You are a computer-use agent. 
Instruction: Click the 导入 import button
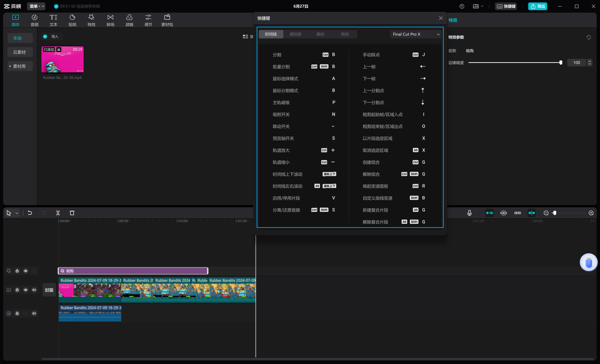tap(52, 37)
